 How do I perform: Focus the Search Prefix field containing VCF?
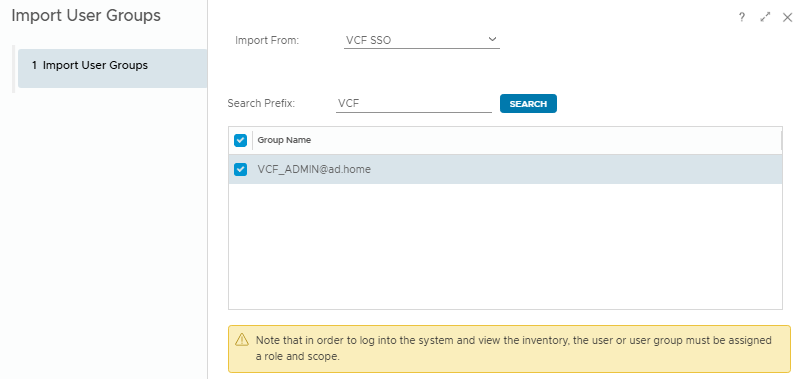414,103
